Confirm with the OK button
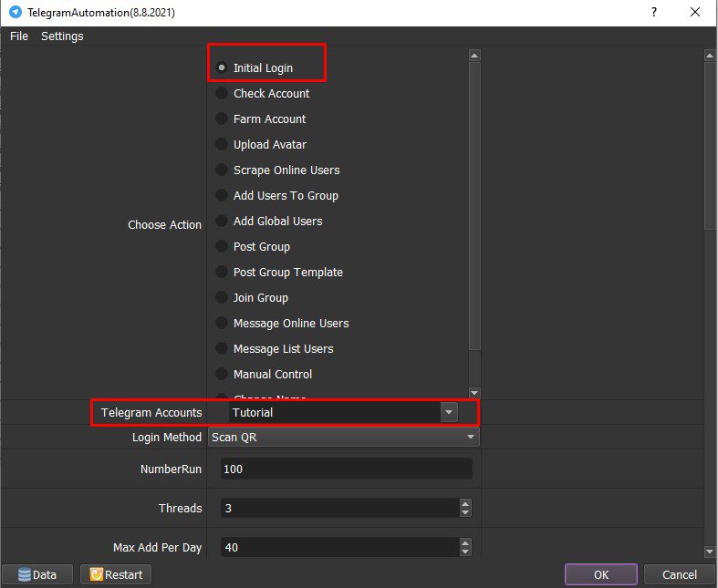Screen dimensions: 718x588 click(601, 574)
